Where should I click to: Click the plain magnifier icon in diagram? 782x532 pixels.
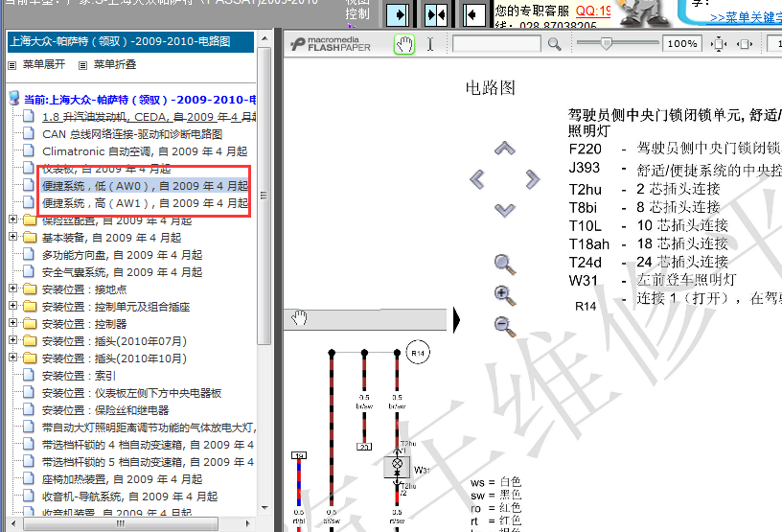[505, 265]
